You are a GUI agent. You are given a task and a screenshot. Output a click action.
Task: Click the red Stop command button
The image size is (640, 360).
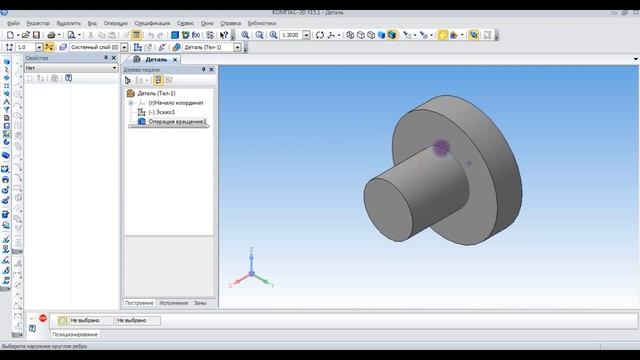43,318
